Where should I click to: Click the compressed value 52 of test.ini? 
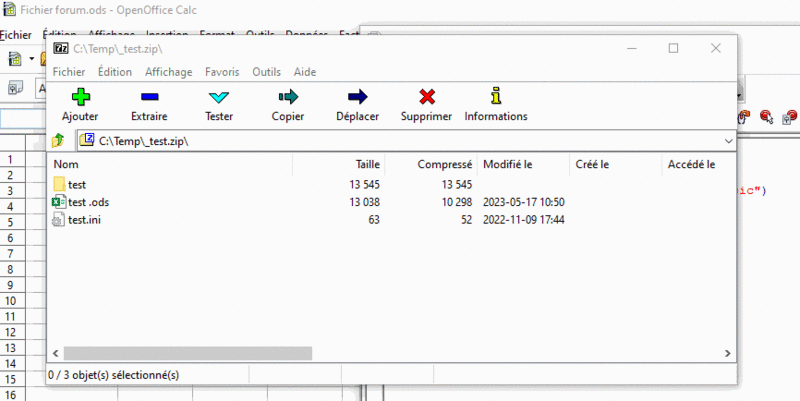coord(466,220)
